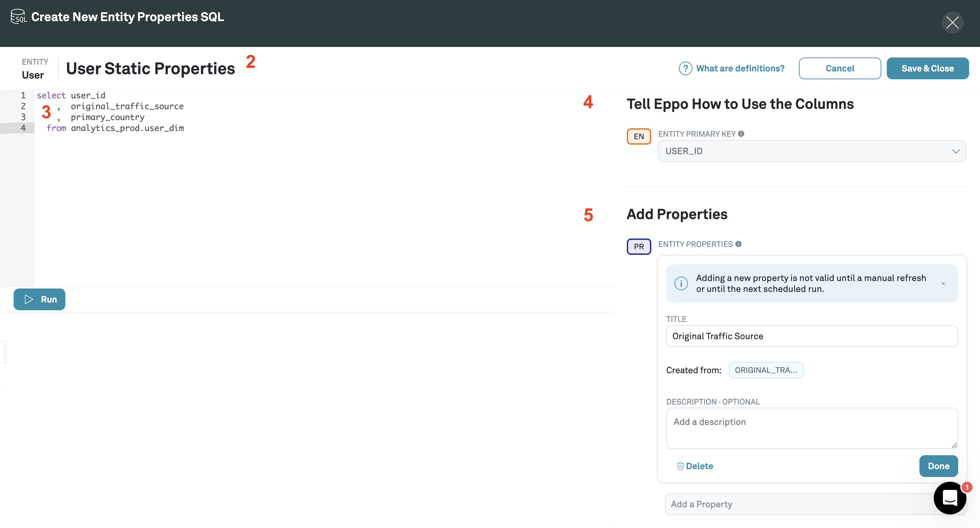Click line 4 in the SQL editor gutter
Screen dimensions: 980x528
click(x=23, y=128)
